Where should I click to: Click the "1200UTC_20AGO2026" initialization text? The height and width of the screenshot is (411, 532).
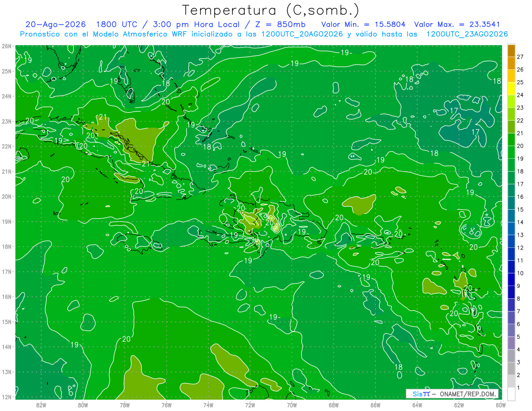tap(302, 34)
